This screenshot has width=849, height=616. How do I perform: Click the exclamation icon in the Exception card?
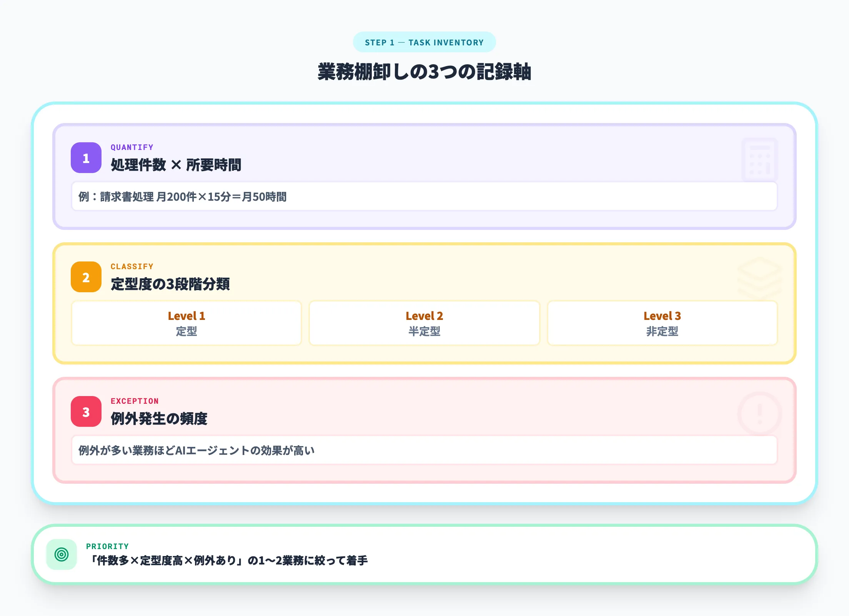click(759, 413)
